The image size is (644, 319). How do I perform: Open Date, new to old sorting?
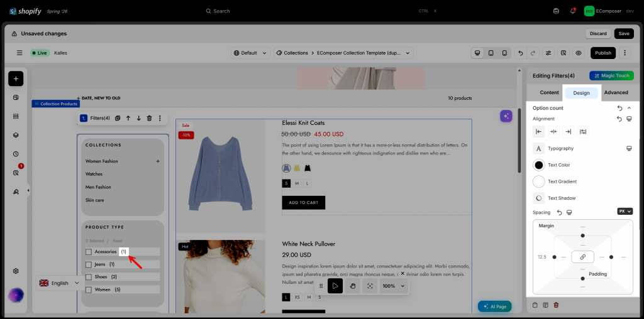point(99,98)
